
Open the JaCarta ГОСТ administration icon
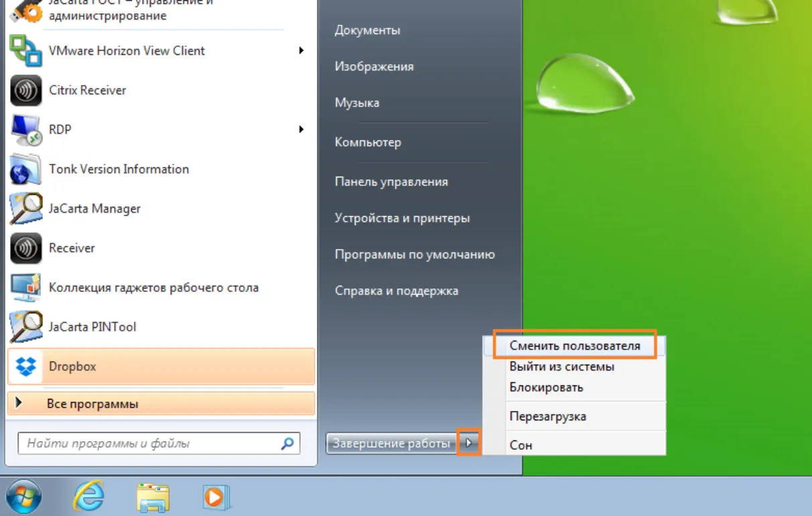click(x=26, y=11)
